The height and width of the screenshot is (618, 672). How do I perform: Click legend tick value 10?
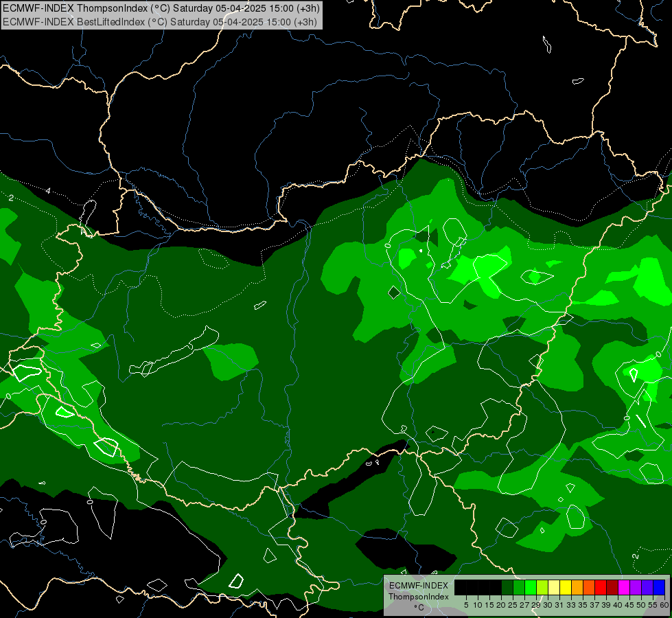tap(478, 605)
